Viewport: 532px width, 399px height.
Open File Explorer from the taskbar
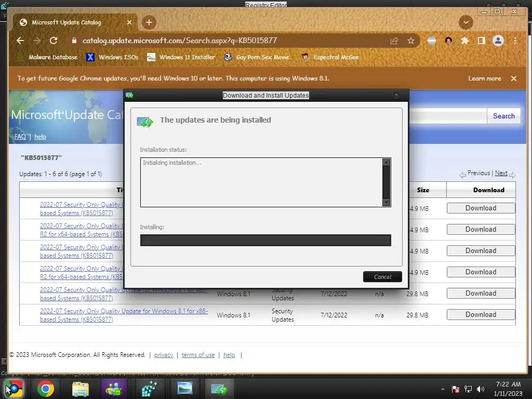point(81,389)
